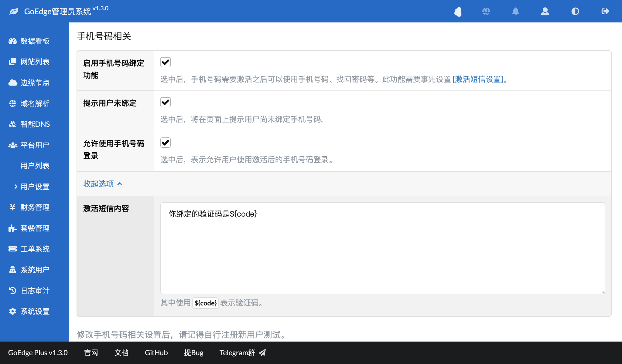622x364 pixels.
Task: Toggle the 提示用户未绑定 checkbox
Action: (166, 102)
